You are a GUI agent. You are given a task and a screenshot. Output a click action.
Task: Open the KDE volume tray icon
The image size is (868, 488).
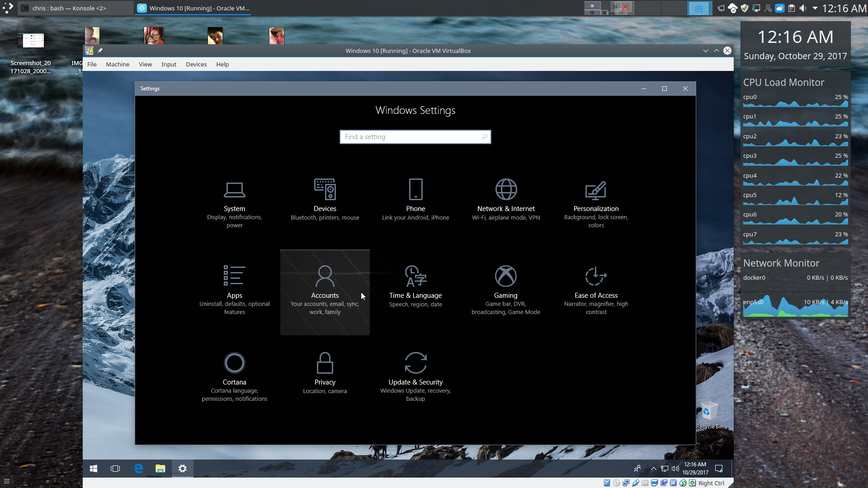803,8
